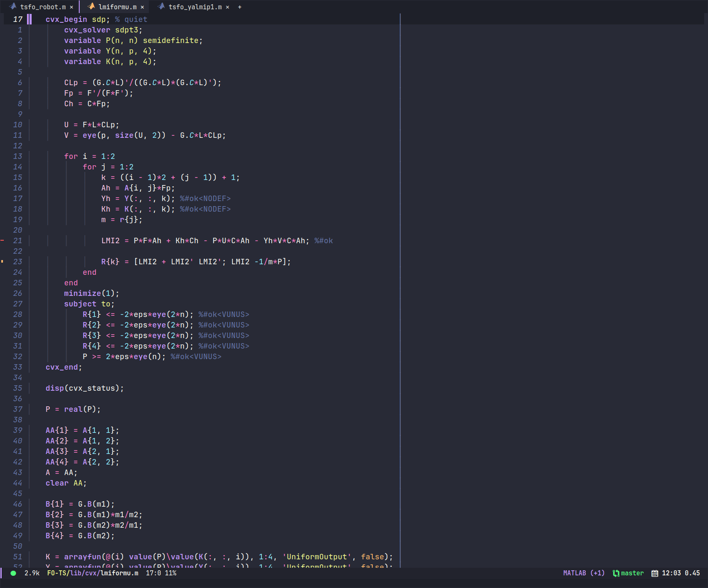The image size is (708, 588).
Task: Open a new tab with the plus button
Action: click(240, 7)
